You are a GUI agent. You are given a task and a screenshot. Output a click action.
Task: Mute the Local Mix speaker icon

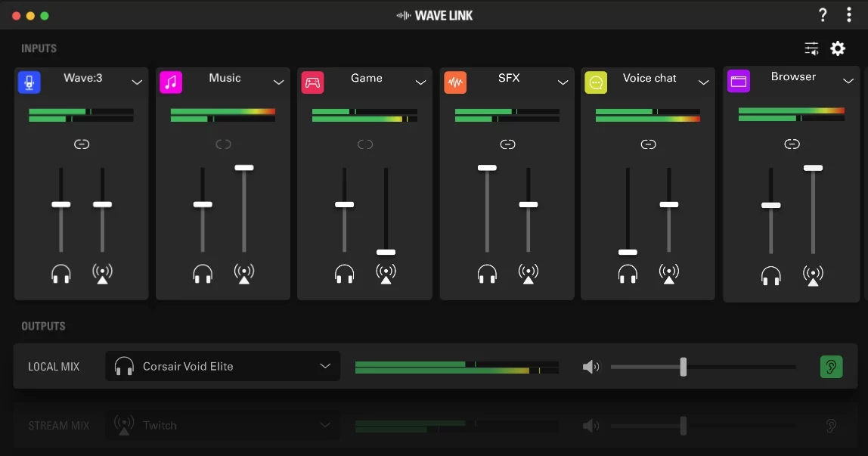coord(591,367)
